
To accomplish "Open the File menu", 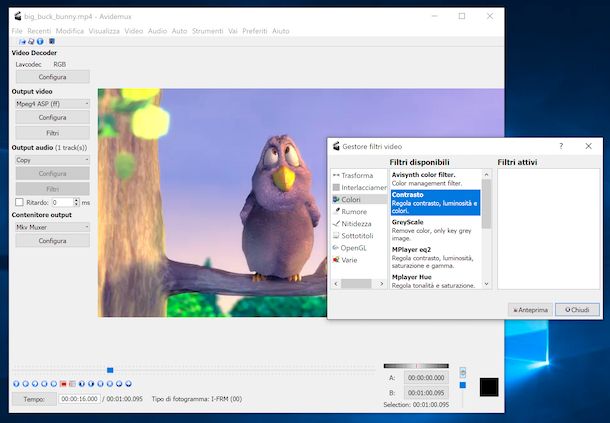I will click(x=17, y=31).
